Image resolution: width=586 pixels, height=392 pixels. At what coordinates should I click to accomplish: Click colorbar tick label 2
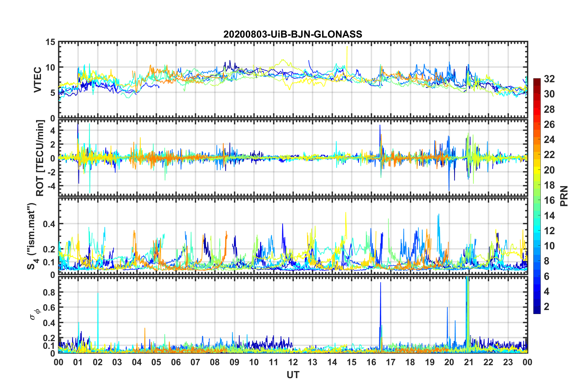(547, 307)
